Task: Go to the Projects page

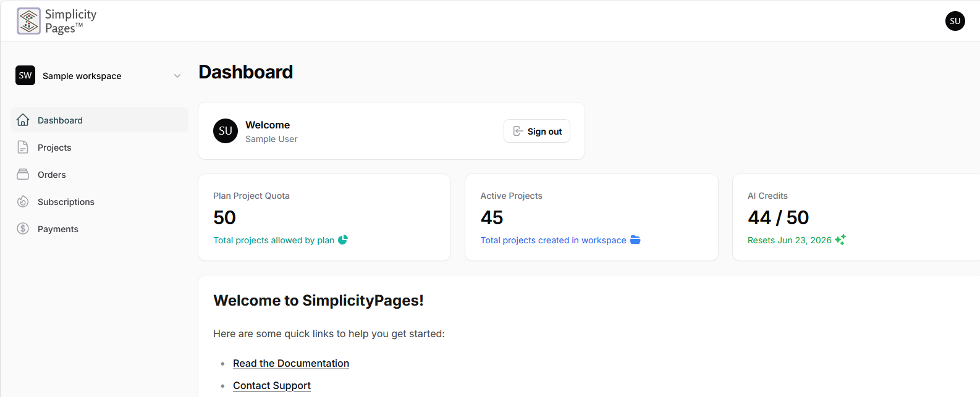Action: point(99,147)
